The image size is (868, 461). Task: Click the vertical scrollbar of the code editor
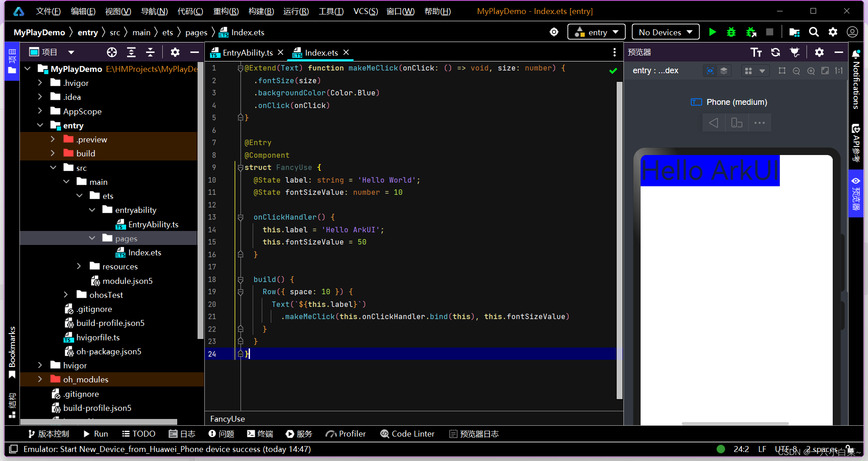pyautogui.click(x=619, y=240)
